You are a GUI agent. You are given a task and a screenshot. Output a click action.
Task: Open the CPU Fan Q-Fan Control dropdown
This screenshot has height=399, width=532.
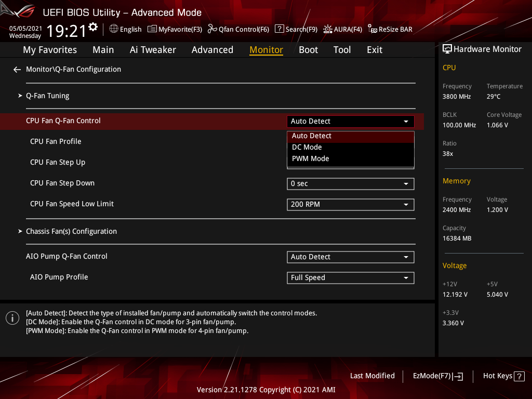point(351,122)
